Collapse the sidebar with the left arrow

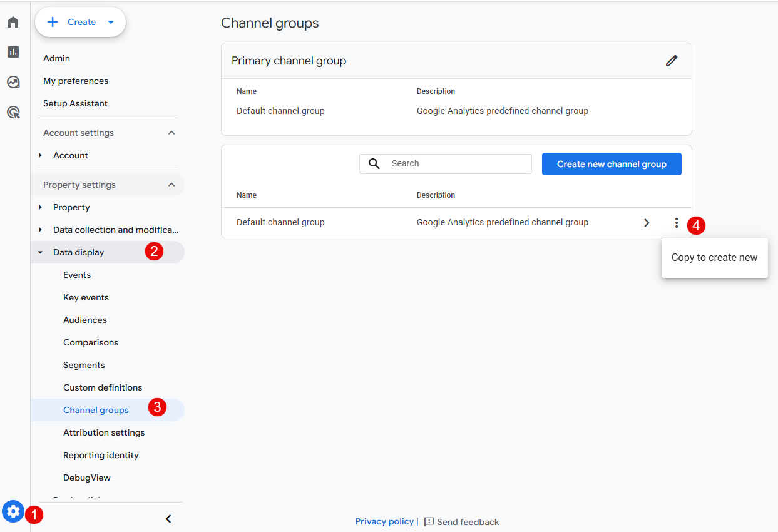pos(168,519)
